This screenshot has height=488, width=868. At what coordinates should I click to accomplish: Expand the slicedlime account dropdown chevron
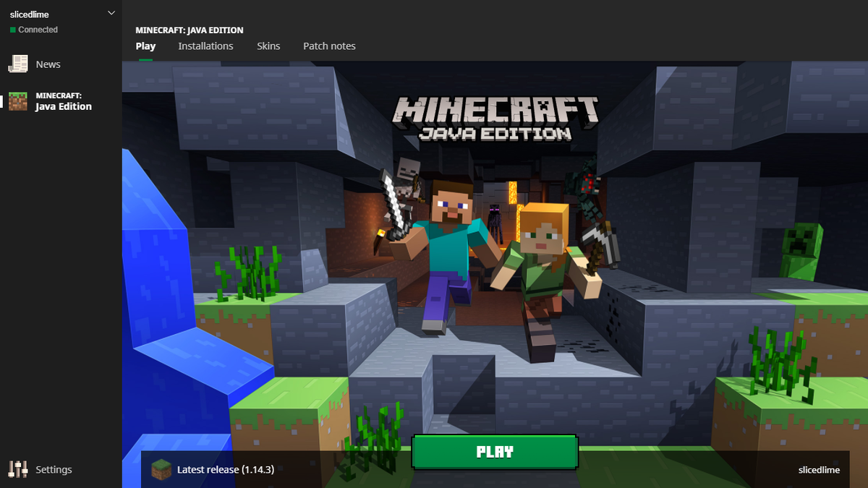pos(111,12)
